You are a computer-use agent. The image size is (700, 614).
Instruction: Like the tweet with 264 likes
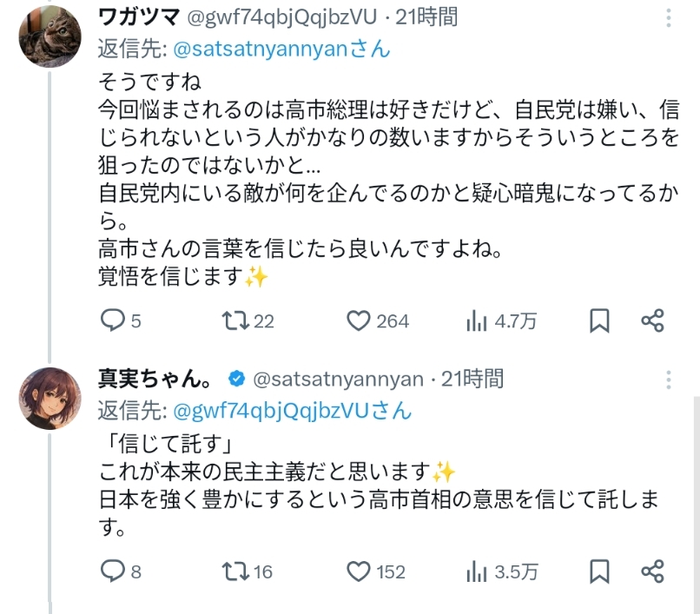click(x=359, y=321)
